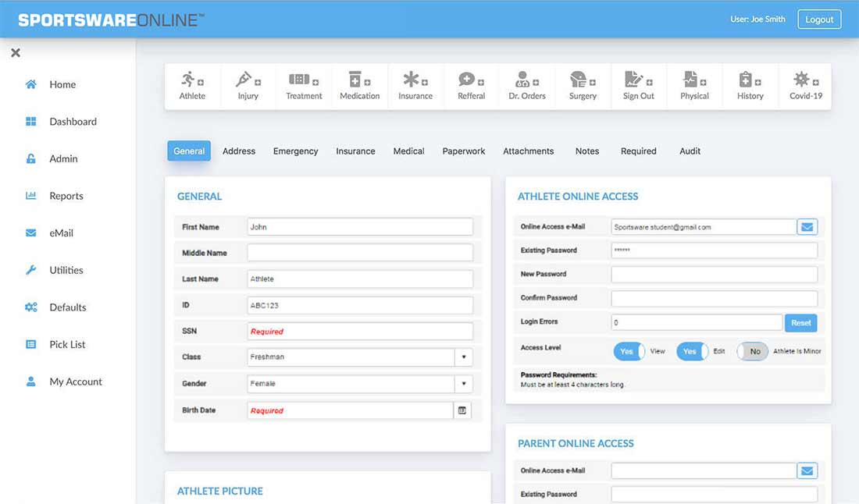
Task: Click the Treatment icon in the toolbar
Action: (x=304, y=86)
